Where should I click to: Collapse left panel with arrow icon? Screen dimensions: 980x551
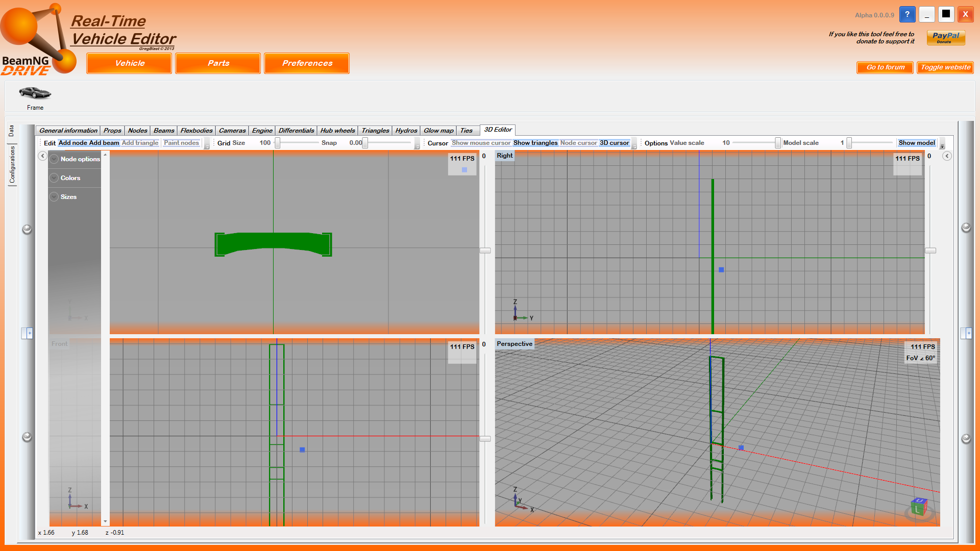pyautogui.click(x=43, y=156)
